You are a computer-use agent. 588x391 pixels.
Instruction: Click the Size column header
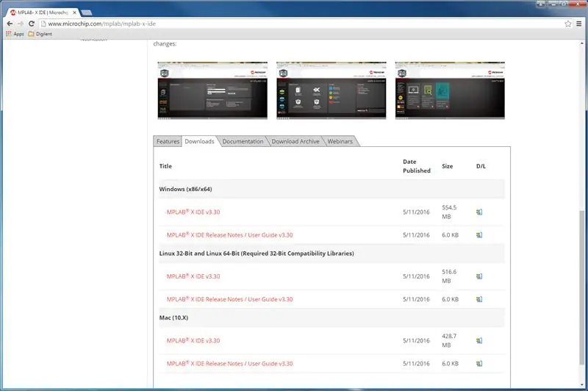(447, 166)
